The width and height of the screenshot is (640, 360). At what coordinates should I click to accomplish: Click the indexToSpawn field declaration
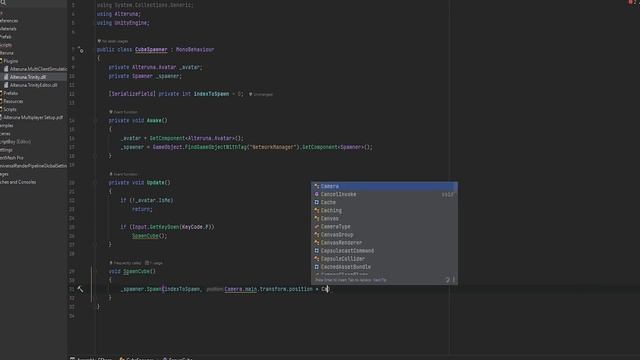[x=211, y=94]
